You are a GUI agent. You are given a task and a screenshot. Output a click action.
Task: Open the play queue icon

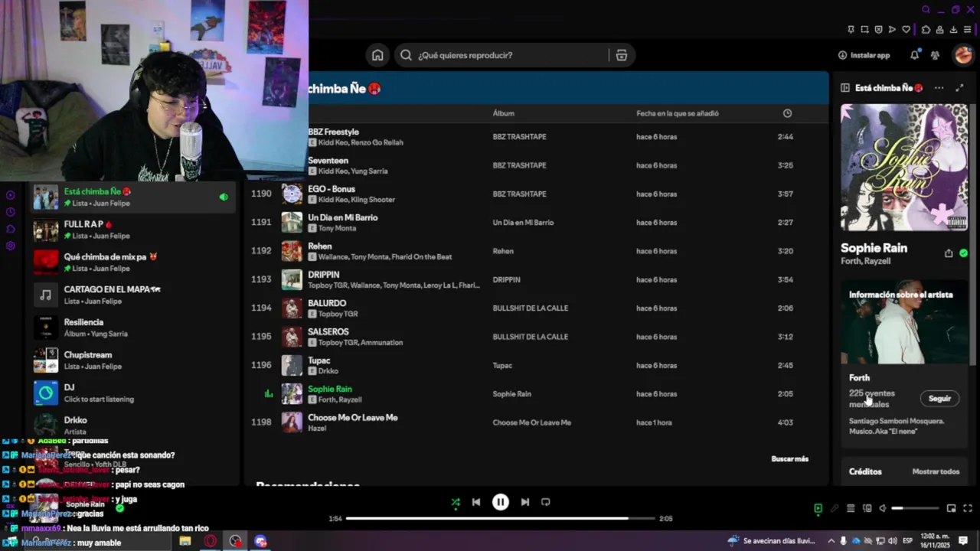[851, 508]
